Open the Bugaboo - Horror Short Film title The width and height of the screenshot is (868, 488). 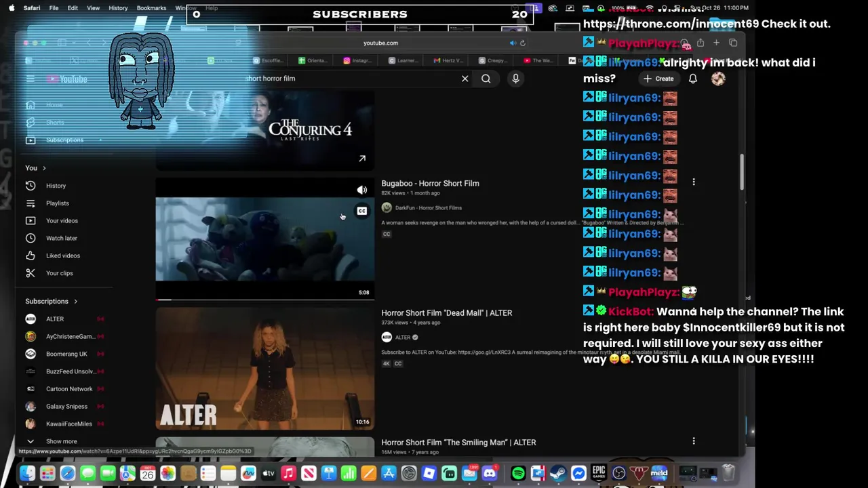(x=430, y=183)
